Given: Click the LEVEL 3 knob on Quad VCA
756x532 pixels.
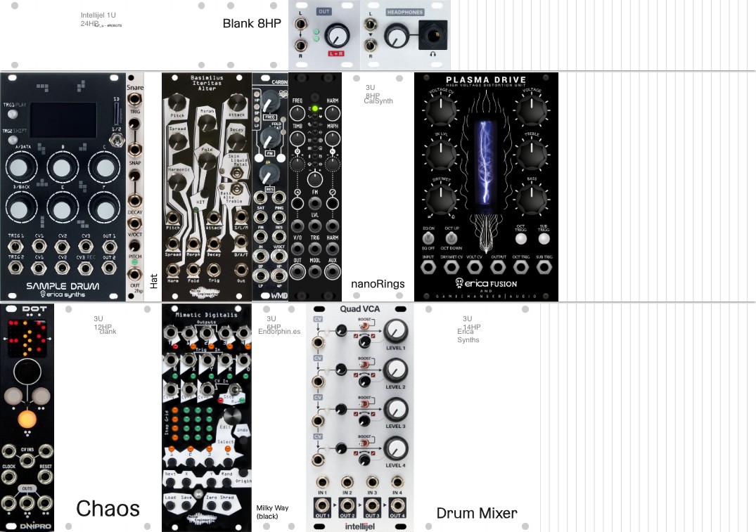Looking at the screenshot, I should pos(395,409).
